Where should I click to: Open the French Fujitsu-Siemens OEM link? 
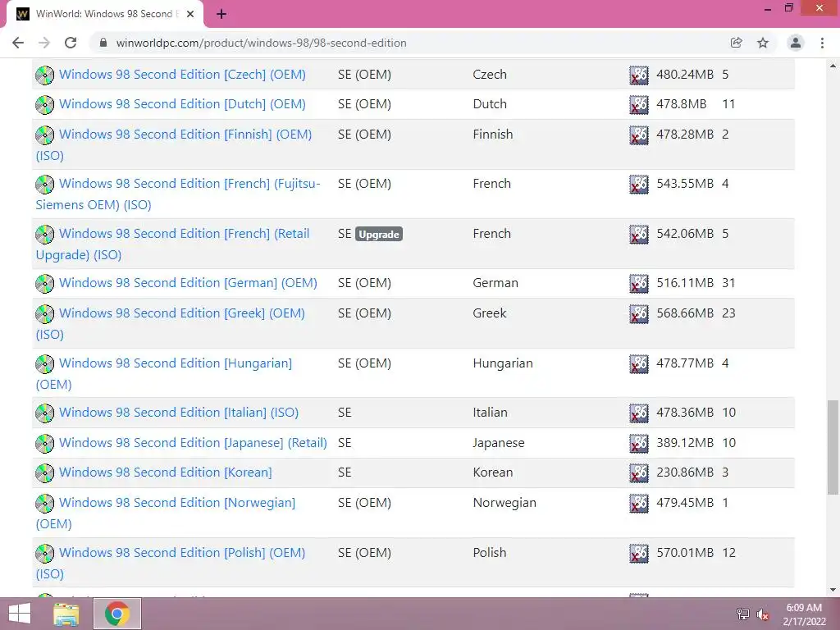pyautogui.click(x=189, y=184)
